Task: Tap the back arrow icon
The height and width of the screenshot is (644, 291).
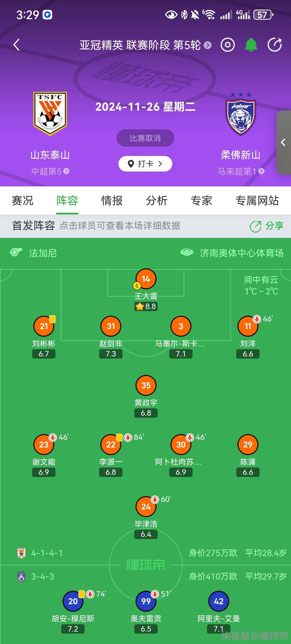Action: 17,45
